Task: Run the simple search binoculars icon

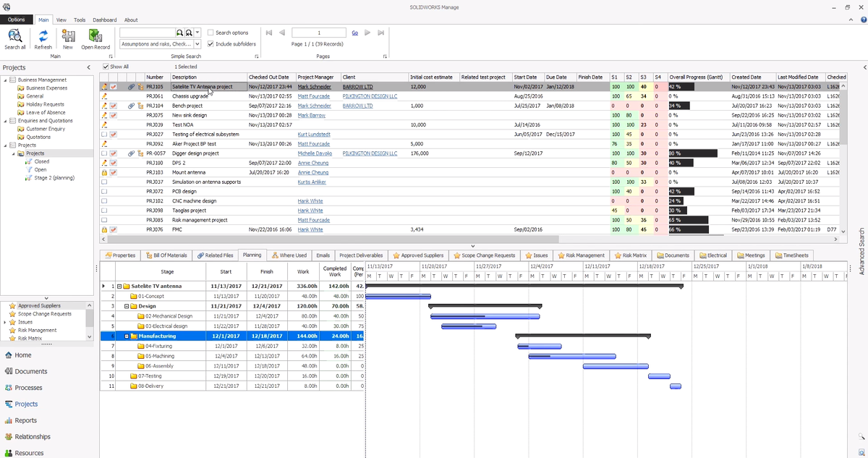Action: (180, 33)
